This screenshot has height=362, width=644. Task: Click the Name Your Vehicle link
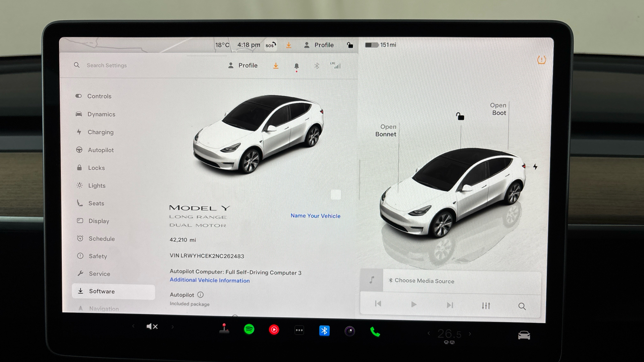315,216
